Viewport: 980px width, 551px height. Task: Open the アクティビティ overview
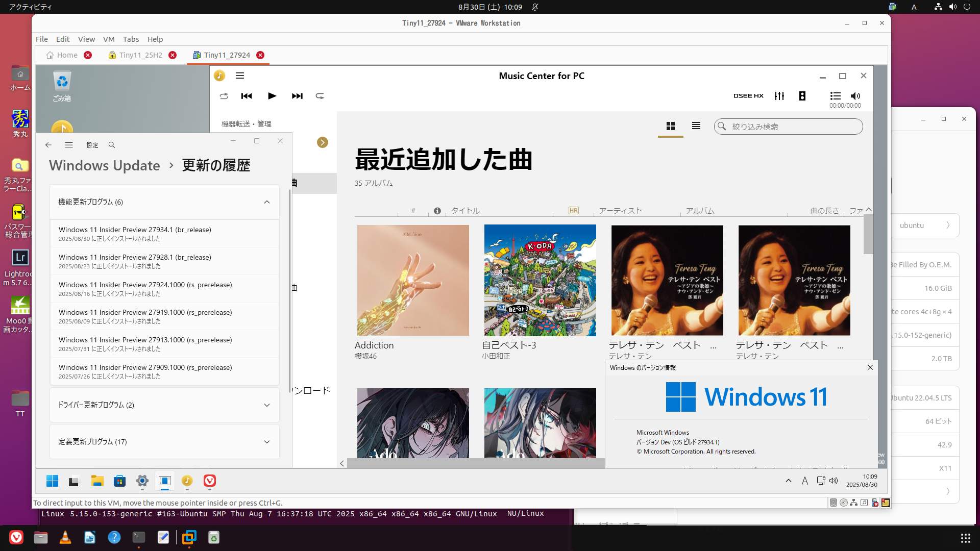[30, 7]
